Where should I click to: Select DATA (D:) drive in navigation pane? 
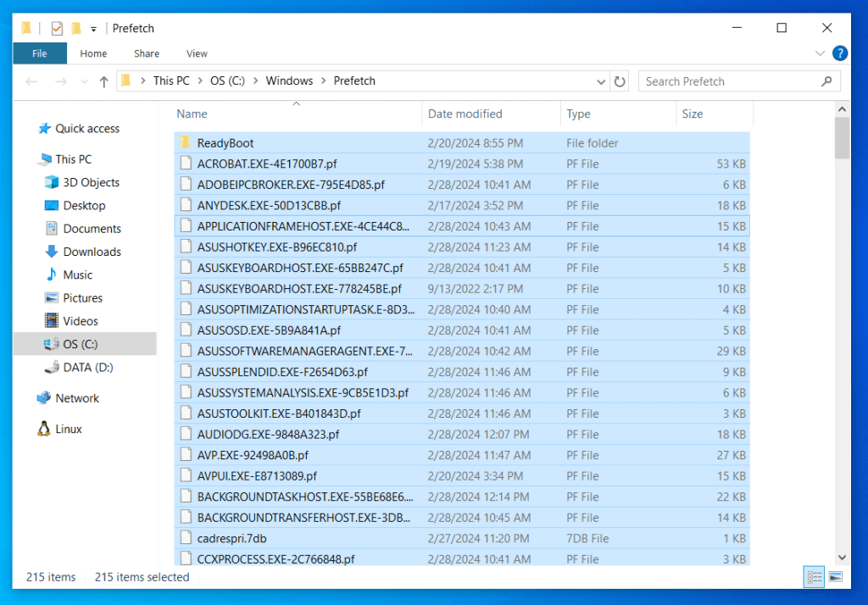click(87, 368)
